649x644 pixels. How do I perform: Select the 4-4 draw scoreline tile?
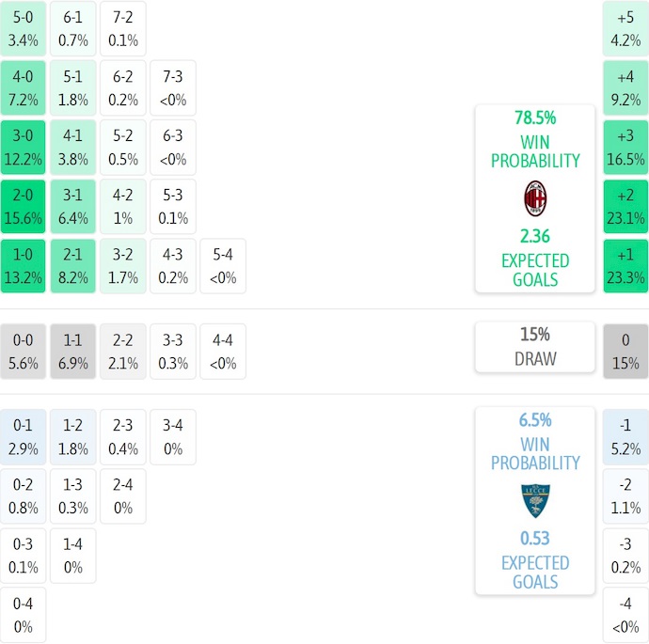[223, 352]
